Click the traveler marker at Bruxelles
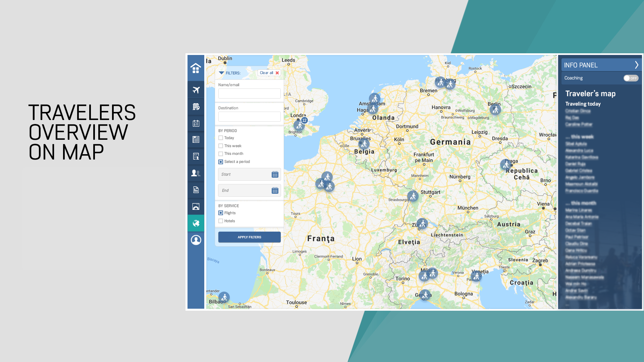The image size is (644, 362). [364, 144]
